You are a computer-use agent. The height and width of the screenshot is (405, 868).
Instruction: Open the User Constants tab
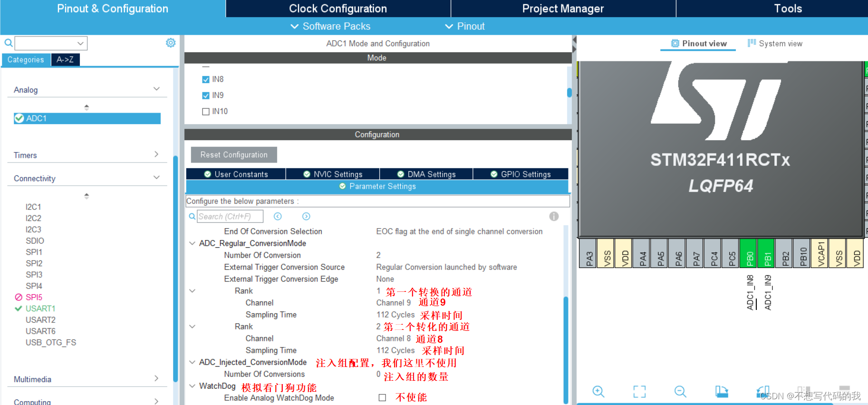pyautogui.click(x=236, y=174)
